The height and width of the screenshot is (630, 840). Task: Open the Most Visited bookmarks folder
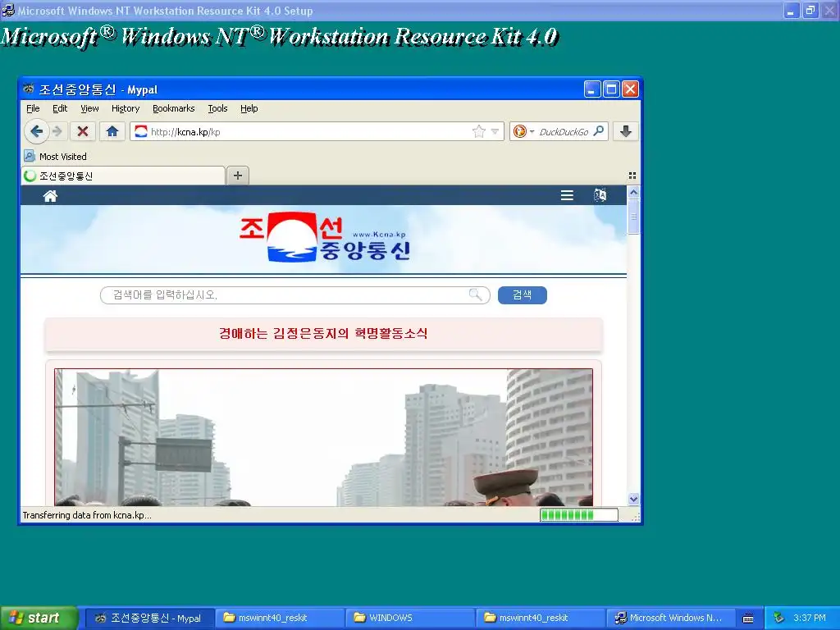56,157
